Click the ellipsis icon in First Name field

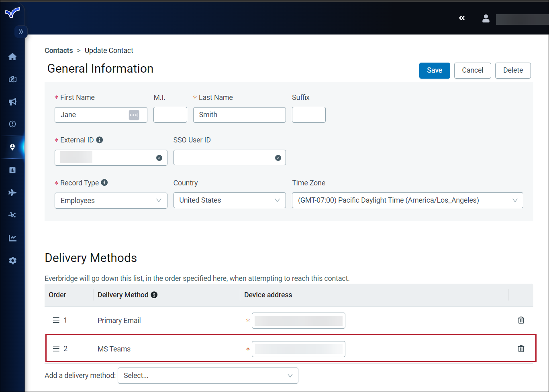click(x=134, y=115)
